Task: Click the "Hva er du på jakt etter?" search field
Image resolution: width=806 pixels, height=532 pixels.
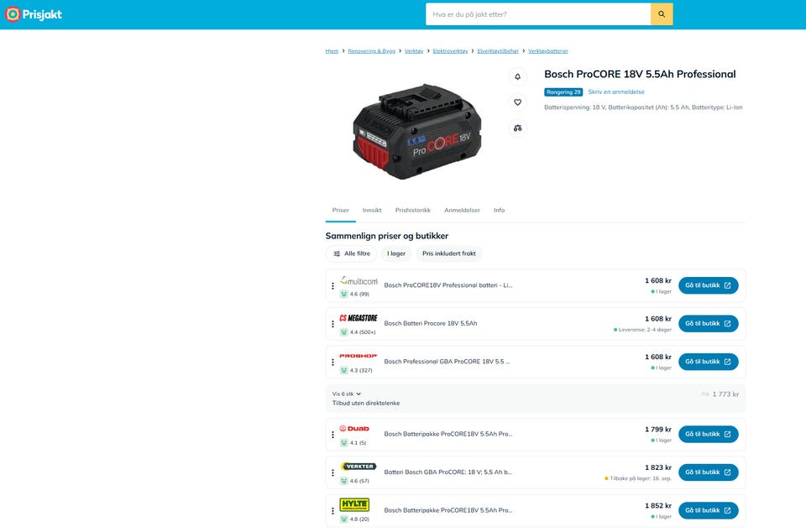Action: [x=537, y=14]
